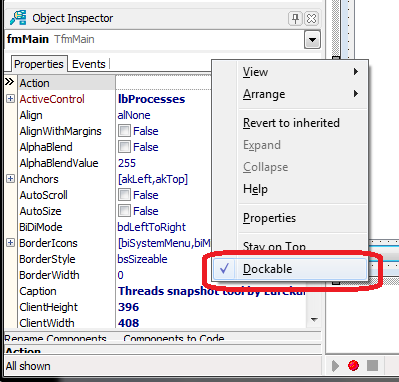Screen dimensions: 399x382
Task: Open the fmMain component selector dropdown
Action: point(312,40)
